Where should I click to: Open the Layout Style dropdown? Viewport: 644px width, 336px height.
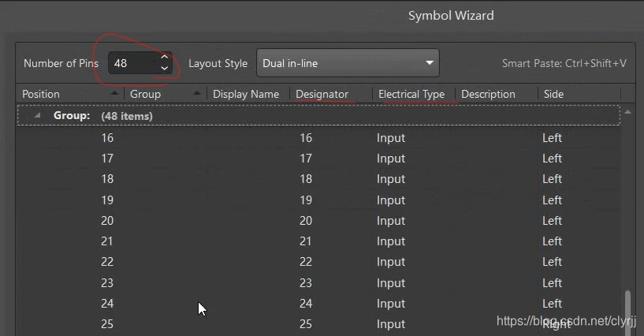click(x=348, y=63)
